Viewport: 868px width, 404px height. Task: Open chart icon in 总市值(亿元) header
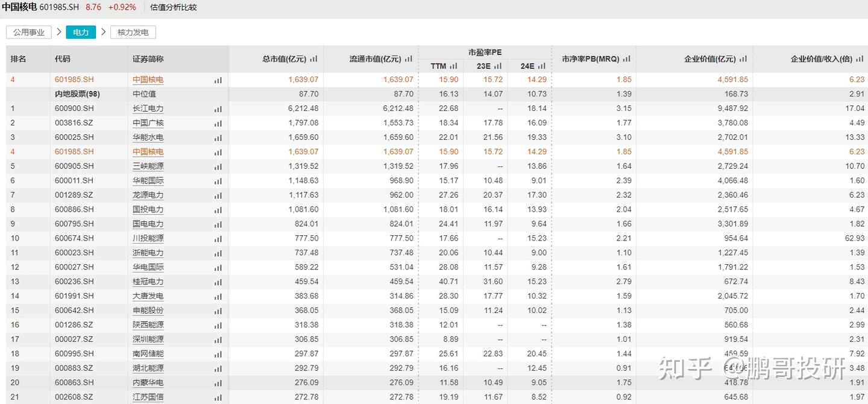pos(313,59)
